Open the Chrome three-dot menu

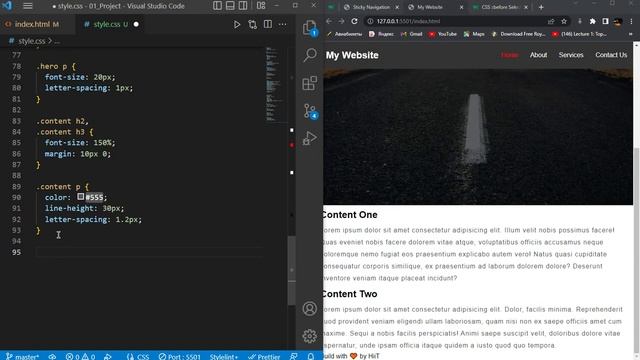[631, 21]
